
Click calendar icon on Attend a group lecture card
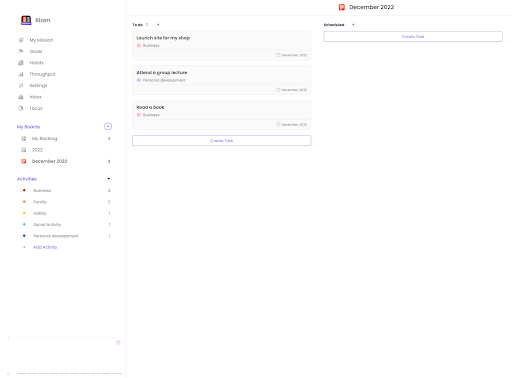[x=278, y=90]
